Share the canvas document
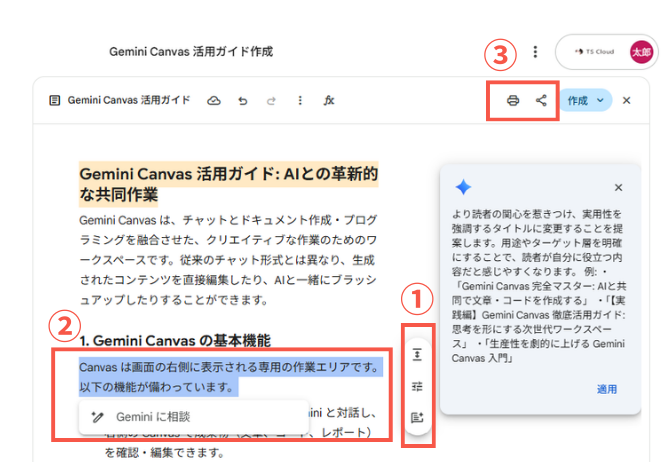Screen dimensions: 666x462 click(x=541, y=101)
